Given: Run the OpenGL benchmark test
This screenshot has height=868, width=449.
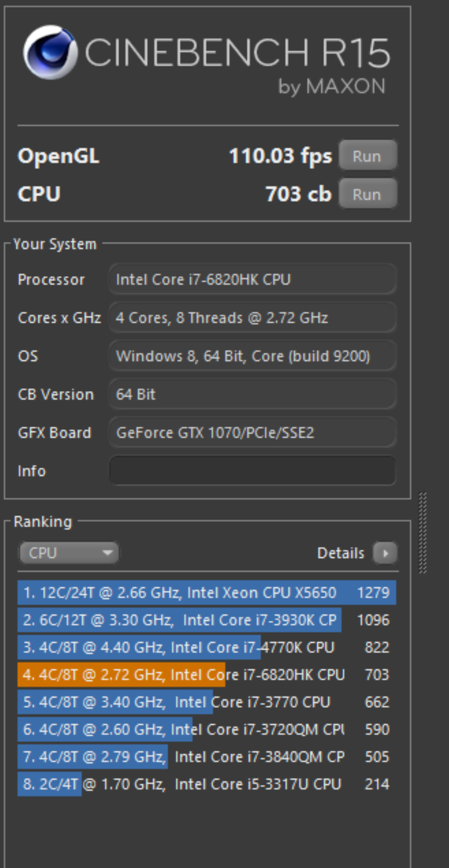Looking at the screenshot, I should pos(367,156).
